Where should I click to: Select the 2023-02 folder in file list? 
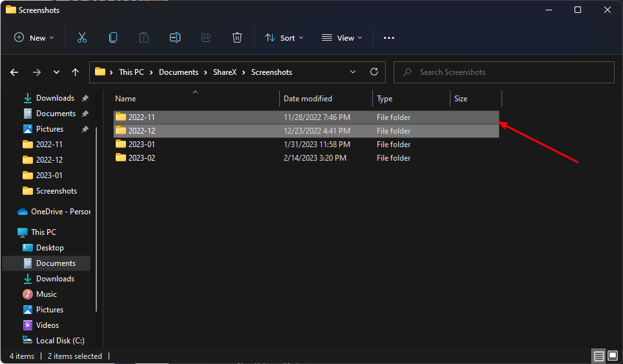pyautogui.click(x=142, y=158)
